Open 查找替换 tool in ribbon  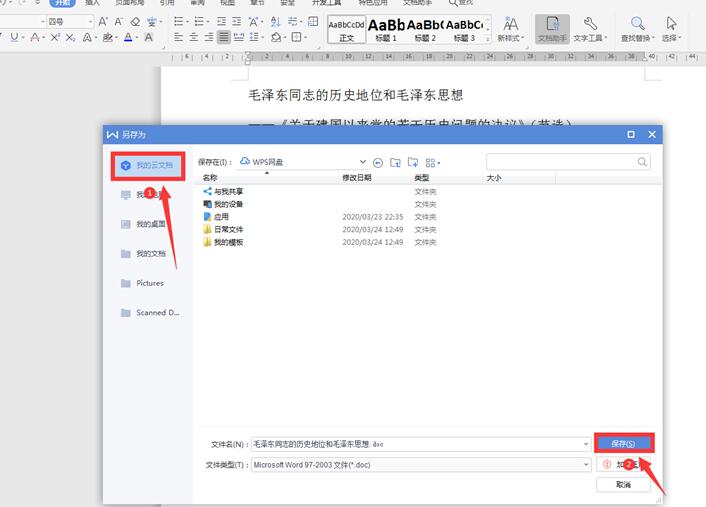click(637, 28)
